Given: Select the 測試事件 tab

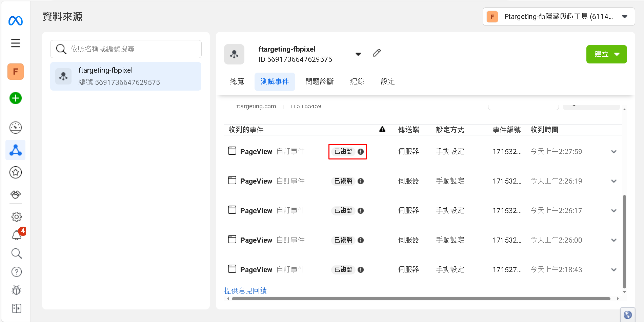Looking at the screenshot, I should point(275,81).
